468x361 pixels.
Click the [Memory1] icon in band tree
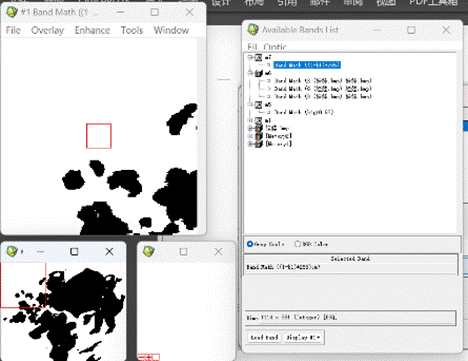click(x=259, y=144)
